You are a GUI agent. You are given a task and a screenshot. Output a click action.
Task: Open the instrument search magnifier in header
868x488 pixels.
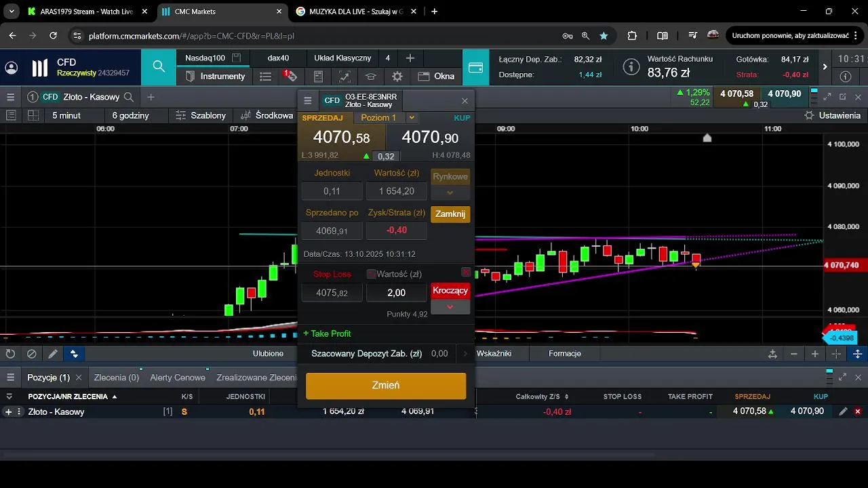tap(159, 66)
